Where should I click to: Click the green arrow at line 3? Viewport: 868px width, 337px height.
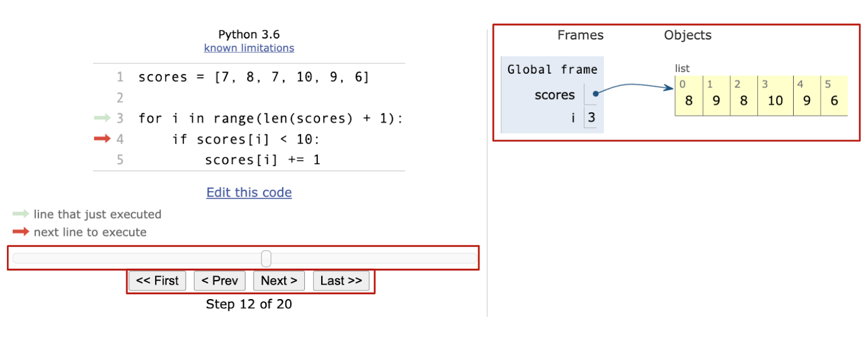click(x=102, y=118)
